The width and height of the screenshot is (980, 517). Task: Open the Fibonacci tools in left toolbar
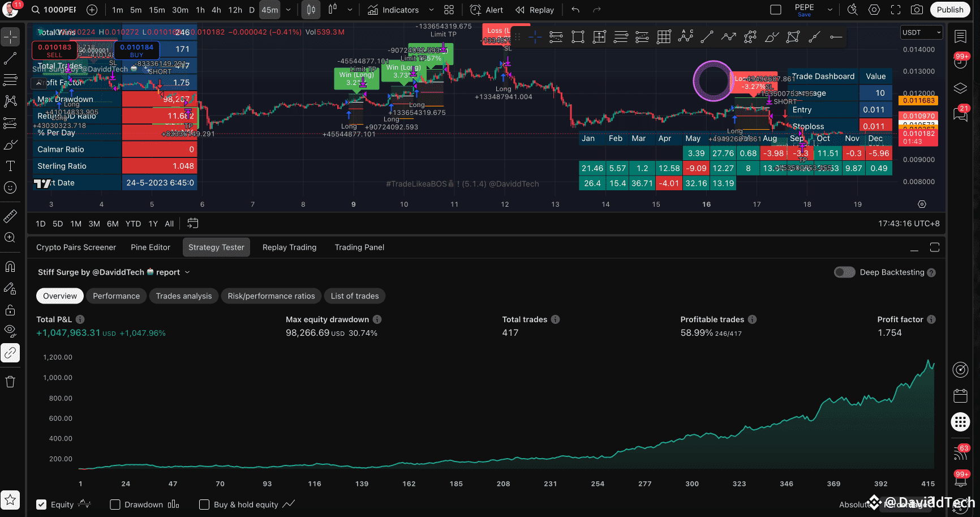point(10,80)
